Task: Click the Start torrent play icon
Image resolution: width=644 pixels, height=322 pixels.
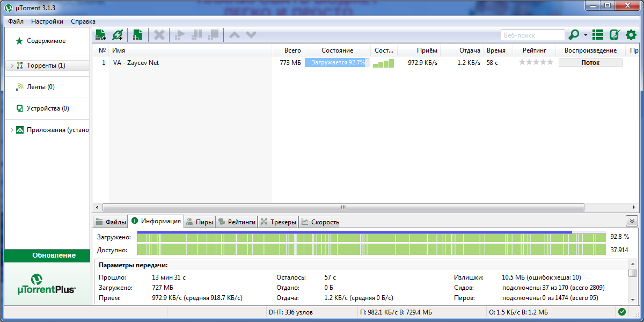Action: coord(180,35)
